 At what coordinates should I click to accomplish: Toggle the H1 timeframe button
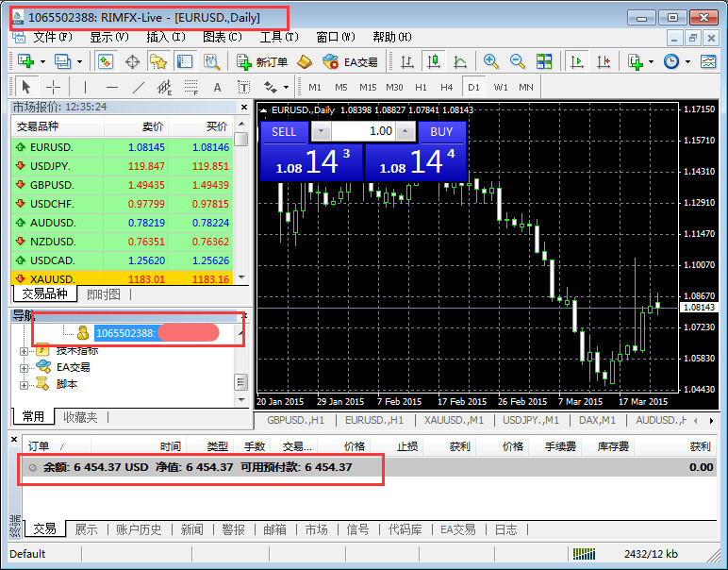click(x=421, y=87)
